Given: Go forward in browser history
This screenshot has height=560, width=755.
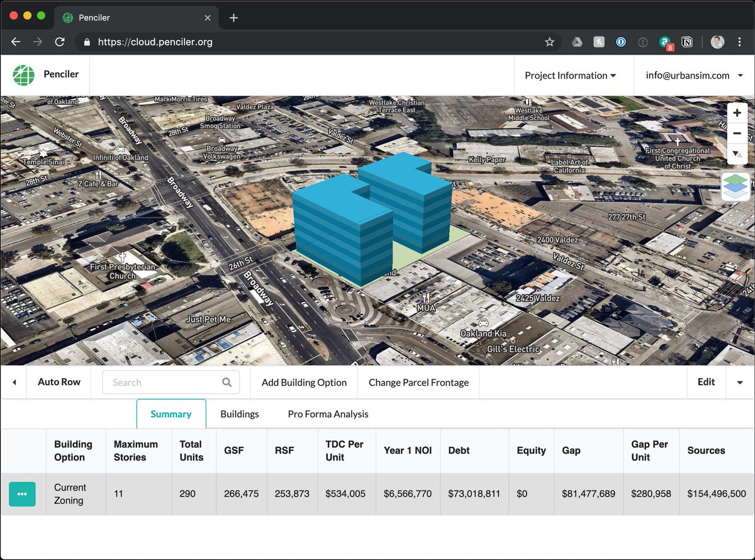Looking at the screenshot, I should tap(38, 42).
